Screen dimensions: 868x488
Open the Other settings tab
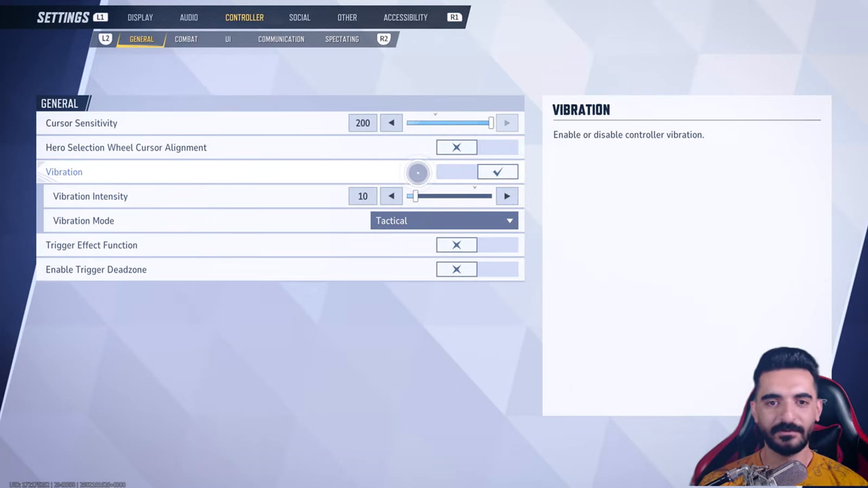pos(347,17)
